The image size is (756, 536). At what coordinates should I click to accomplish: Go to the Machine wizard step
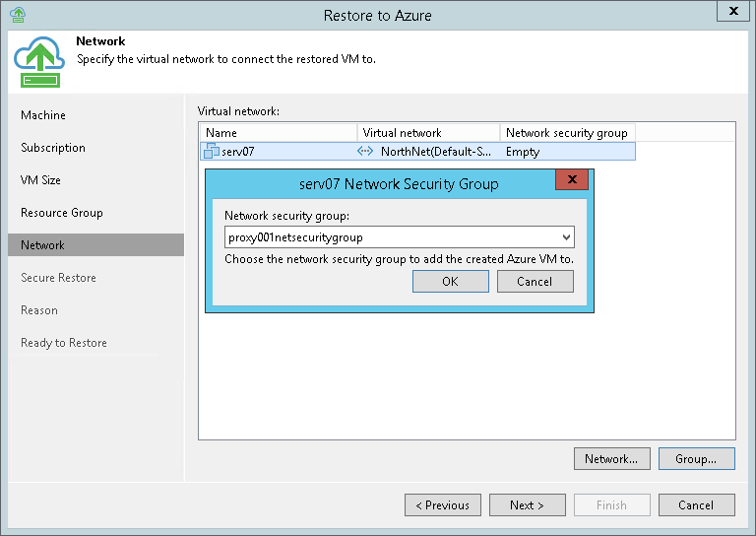point(43,115)
